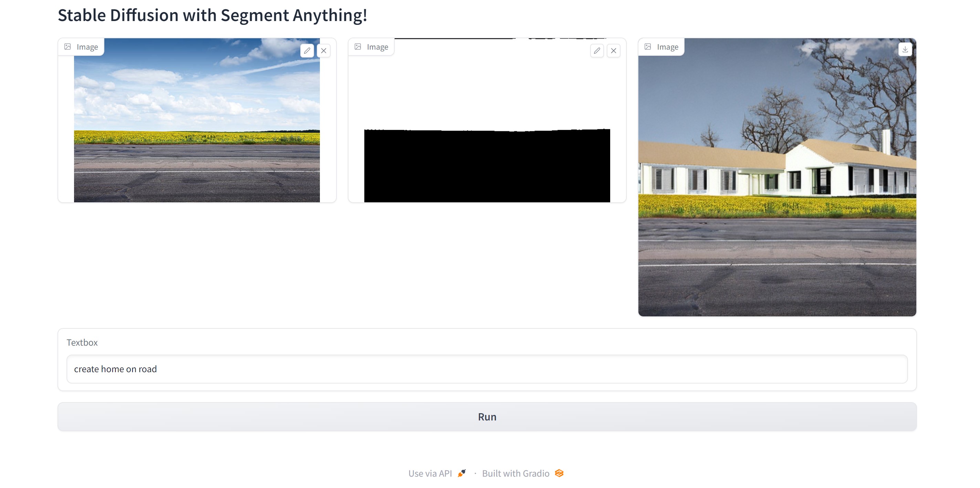Click the first panel's Image label icon
The width and height of the screenshot is (980, 488).
pos(68,47)
